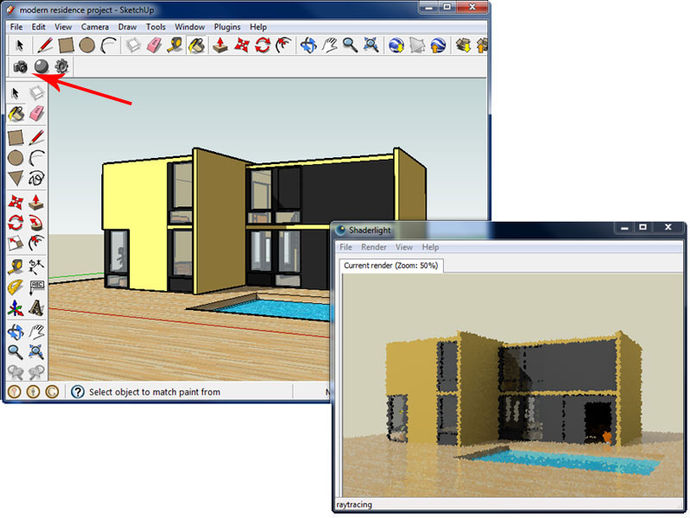Select the Freehand scribble tool
The image size is (690, 518).
point(37,178)
